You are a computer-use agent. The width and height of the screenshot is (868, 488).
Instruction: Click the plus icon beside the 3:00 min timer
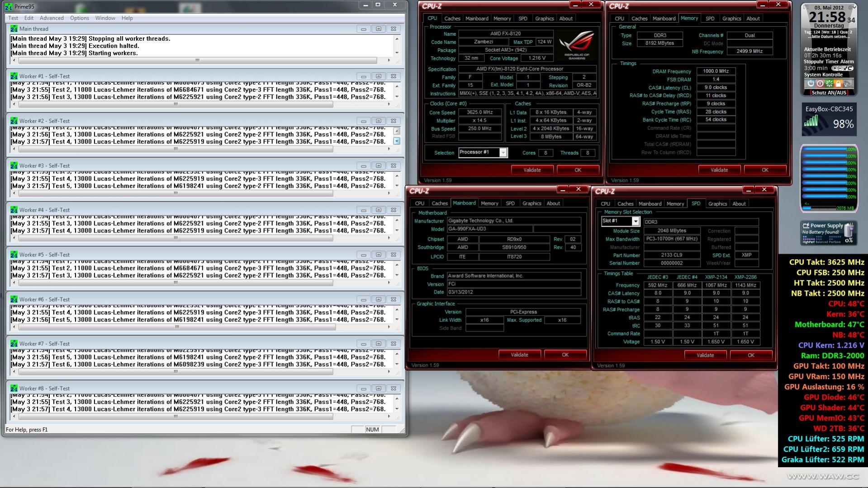(835, 68)
